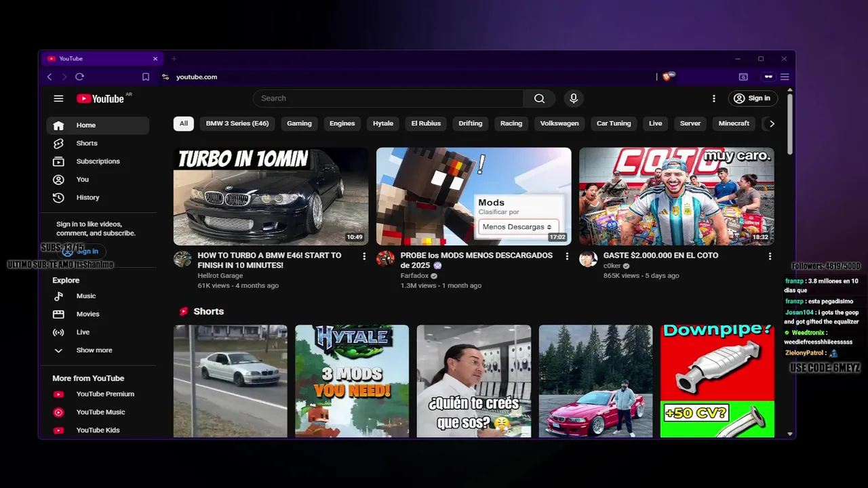Open Hellrot Garage channel name link
This screenshot has width=868, height=488.
point(220,276)
